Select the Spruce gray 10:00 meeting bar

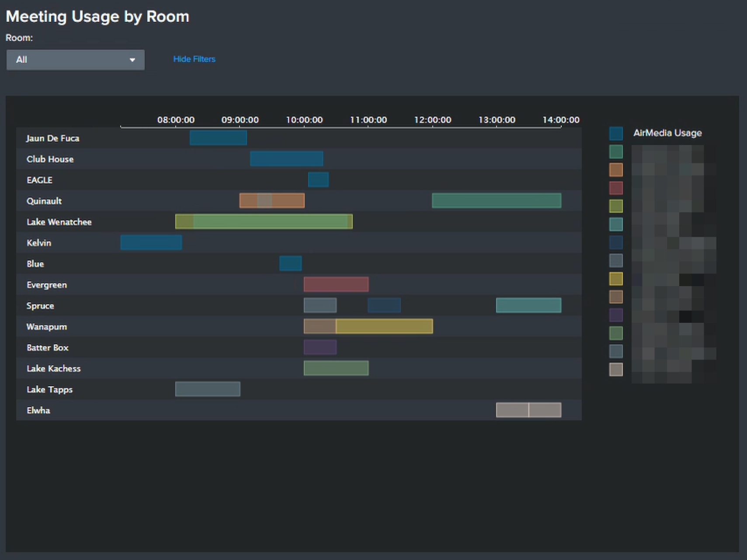(320, 305)
